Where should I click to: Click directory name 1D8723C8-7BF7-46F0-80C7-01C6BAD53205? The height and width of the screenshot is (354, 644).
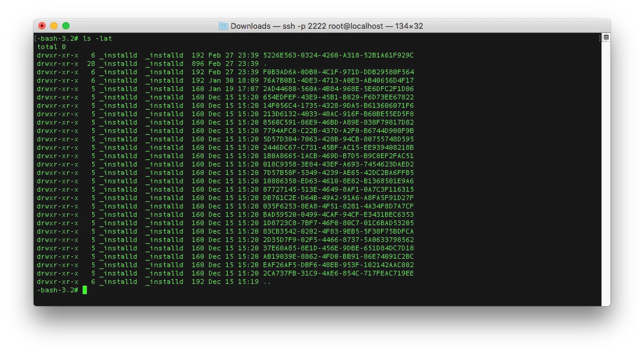(338, 223)
